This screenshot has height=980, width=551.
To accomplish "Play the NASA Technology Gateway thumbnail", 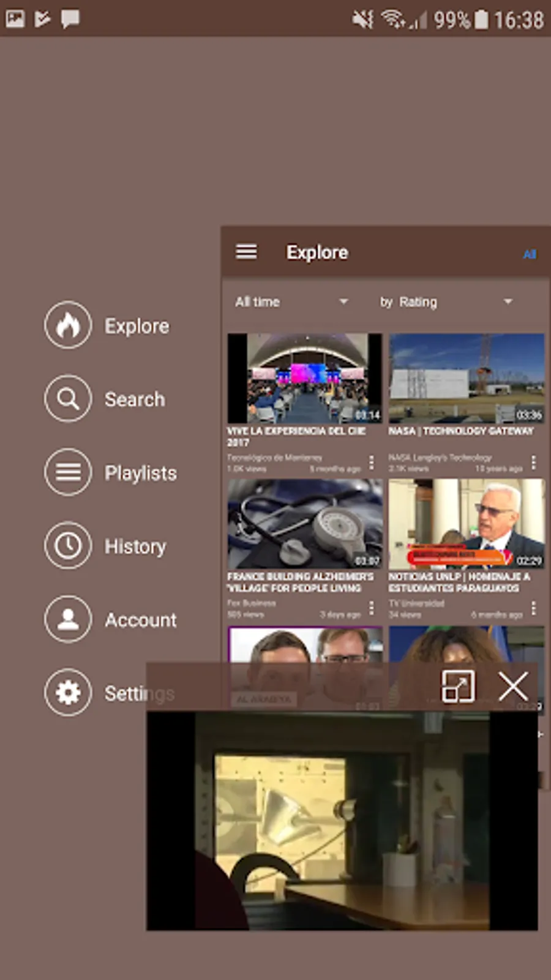I will (x=467, y=378).
